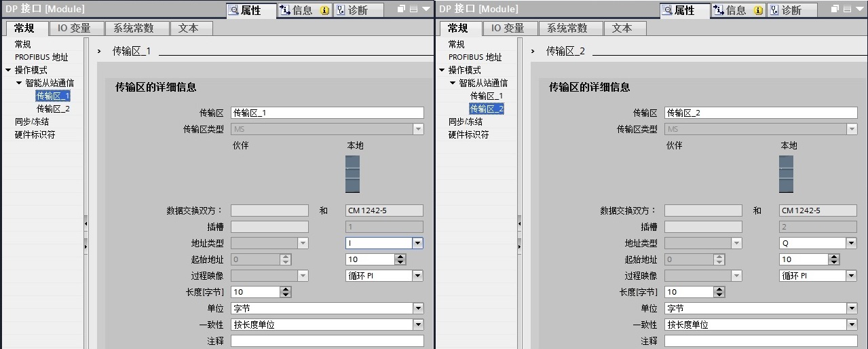Click local device module icon in 传输区_2 panel
The width and height of the screenshot is (868, 349).
pos(787,174)
